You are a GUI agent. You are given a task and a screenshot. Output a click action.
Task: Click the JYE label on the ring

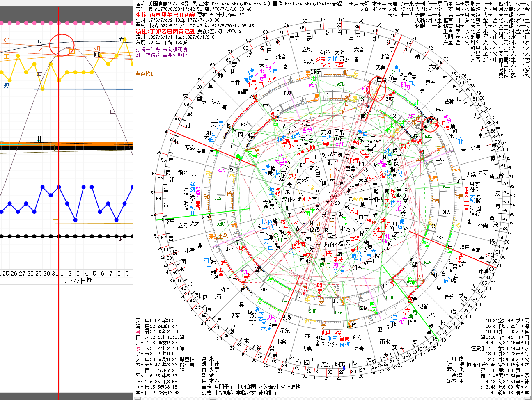tap(229, 249)
